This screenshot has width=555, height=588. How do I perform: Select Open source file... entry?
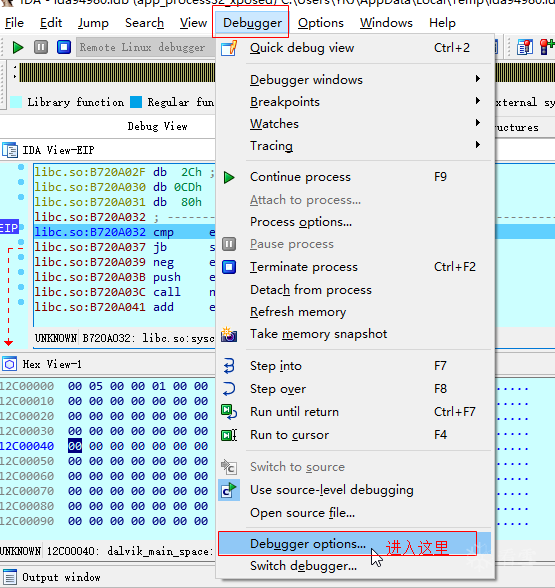coord(355,513)
